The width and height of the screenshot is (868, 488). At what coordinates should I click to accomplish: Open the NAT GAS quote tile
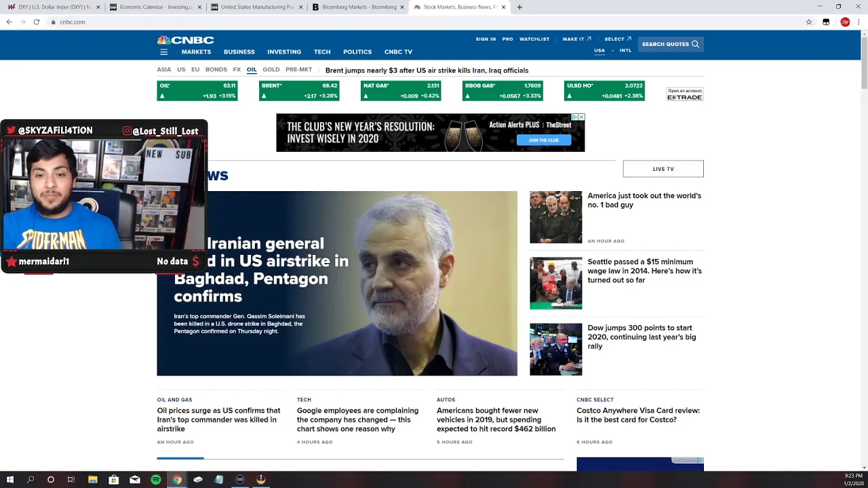(401, 91)
